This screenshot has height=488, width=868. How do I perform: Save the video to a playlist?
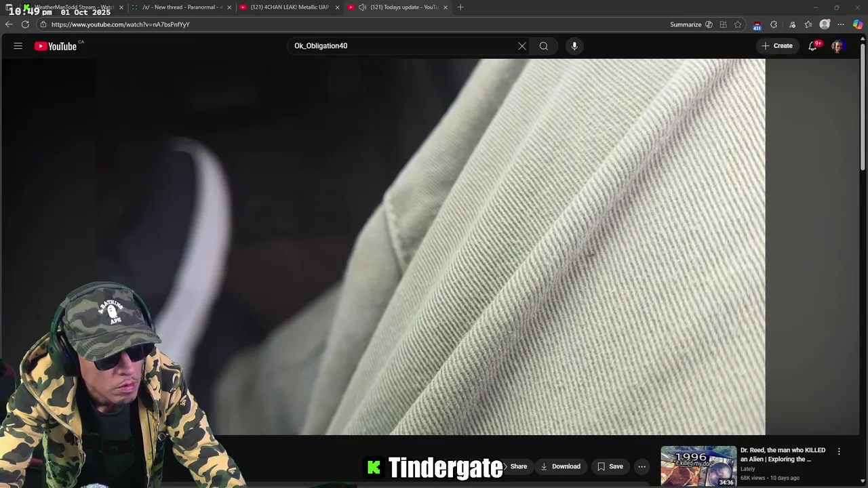[610, 466]
